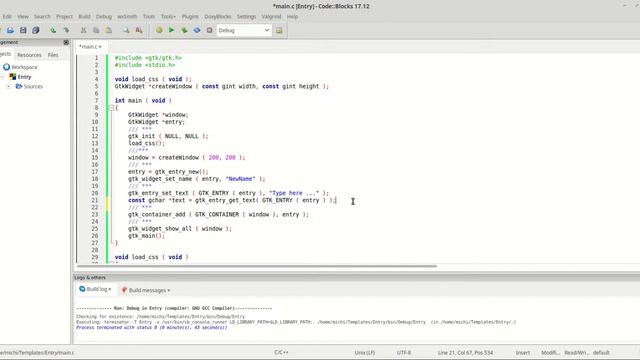
Task: Open the Search menu
Action: (42, 16)
